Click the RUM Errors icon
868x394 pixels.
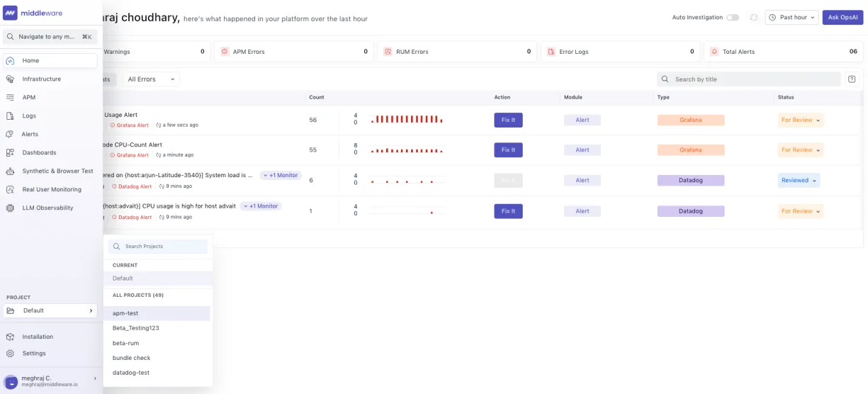pos(388,52)
